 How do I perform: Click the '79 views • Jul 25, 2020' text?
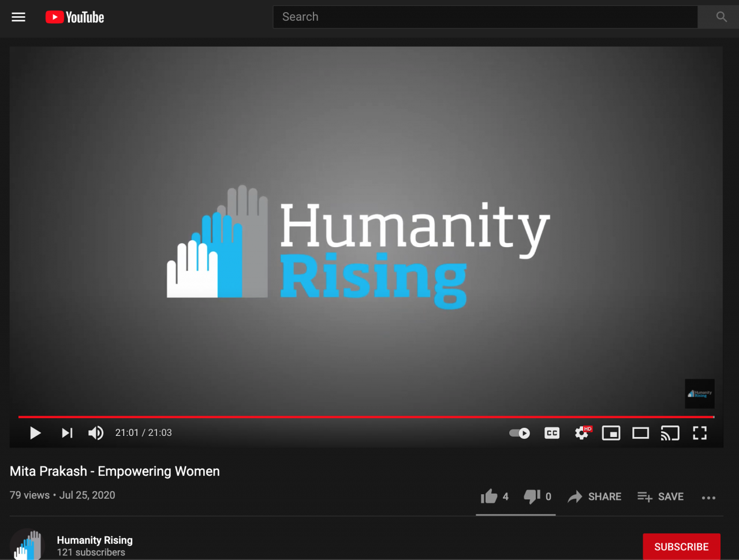click(x=62, y=495)
